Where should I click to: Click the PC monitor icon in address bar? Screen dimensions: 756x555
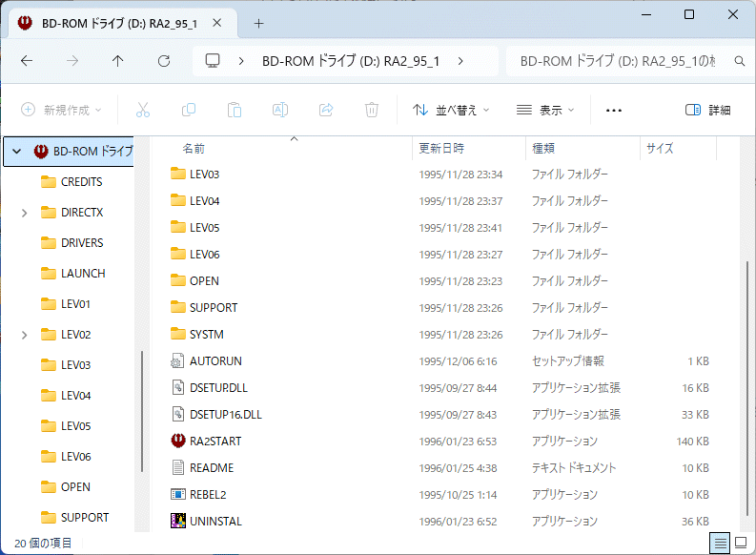click(x=213, y=61)
